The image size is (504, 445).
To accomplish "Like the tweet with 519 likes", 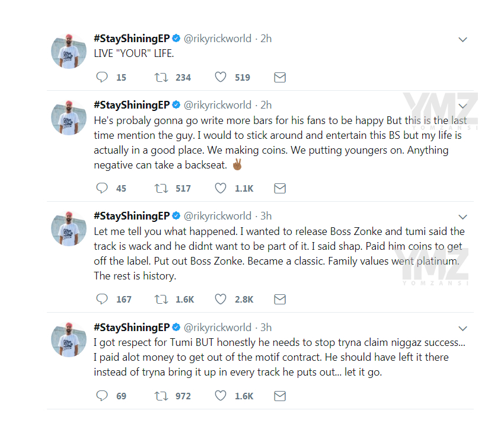I will [x=221, y=77].
